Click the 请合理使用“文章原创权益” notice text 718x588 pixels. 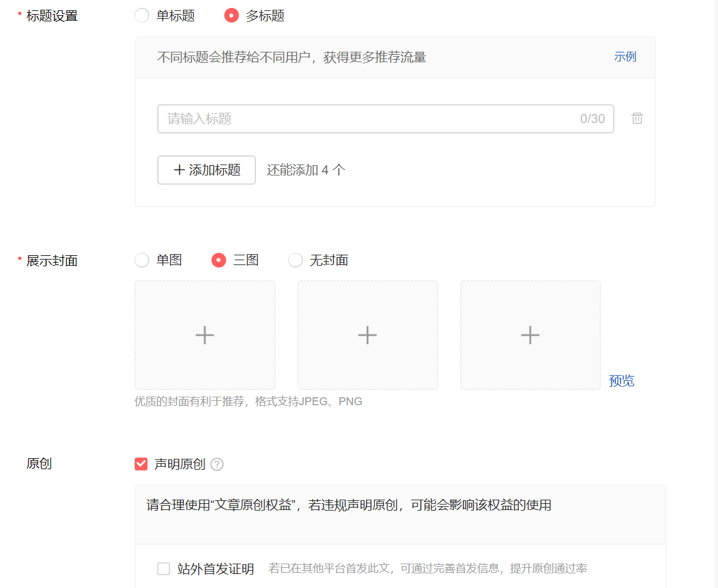(x=349, y=505)
